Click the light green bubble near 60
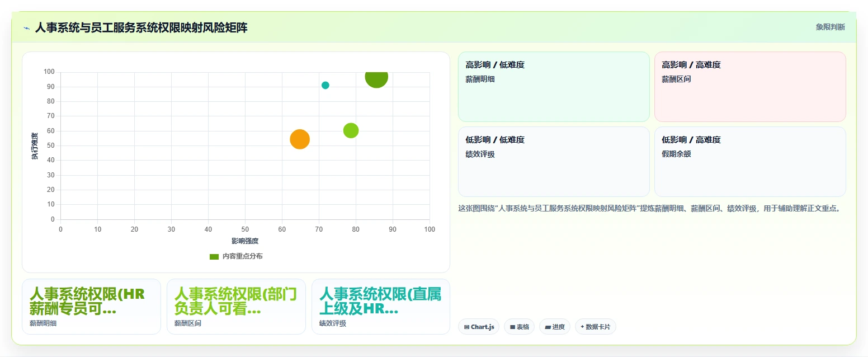The height and width of the screenshot is (357, 868). (351, 130)
